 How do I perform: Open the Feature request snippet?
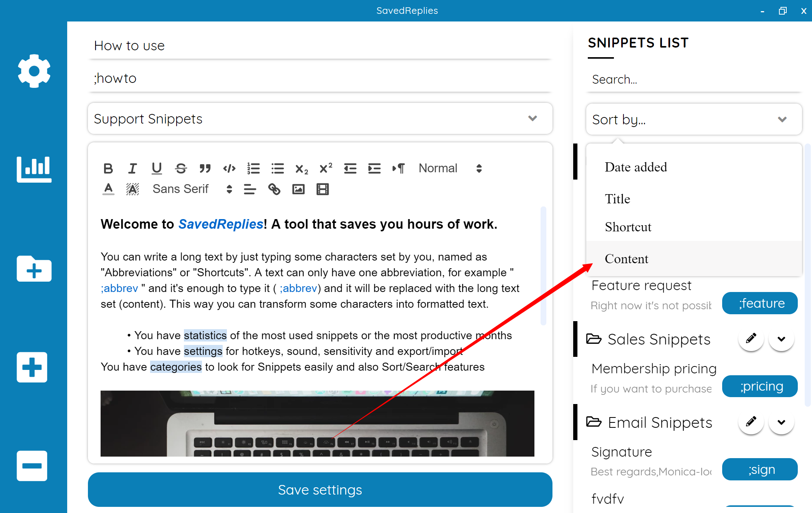pyautogui.click(x=641, y=285)
